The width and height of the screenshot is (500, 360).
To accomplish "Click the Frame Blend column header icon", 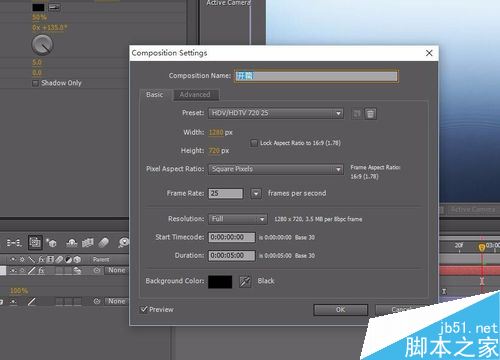I will (x=50, y=259).
